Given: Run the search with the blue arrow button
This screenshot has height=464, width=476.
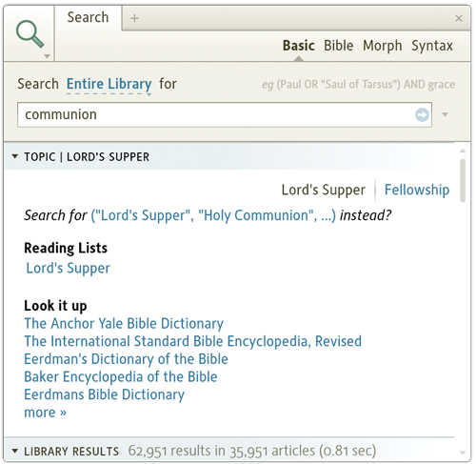Looking at the screenshot, I should tap(422, 114).
